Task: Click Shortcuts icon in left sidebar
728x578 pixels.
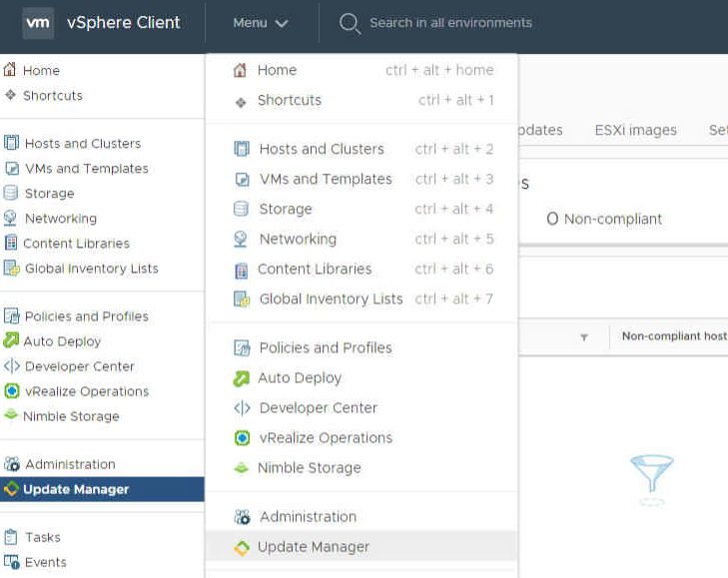Action: pos(10,95)
